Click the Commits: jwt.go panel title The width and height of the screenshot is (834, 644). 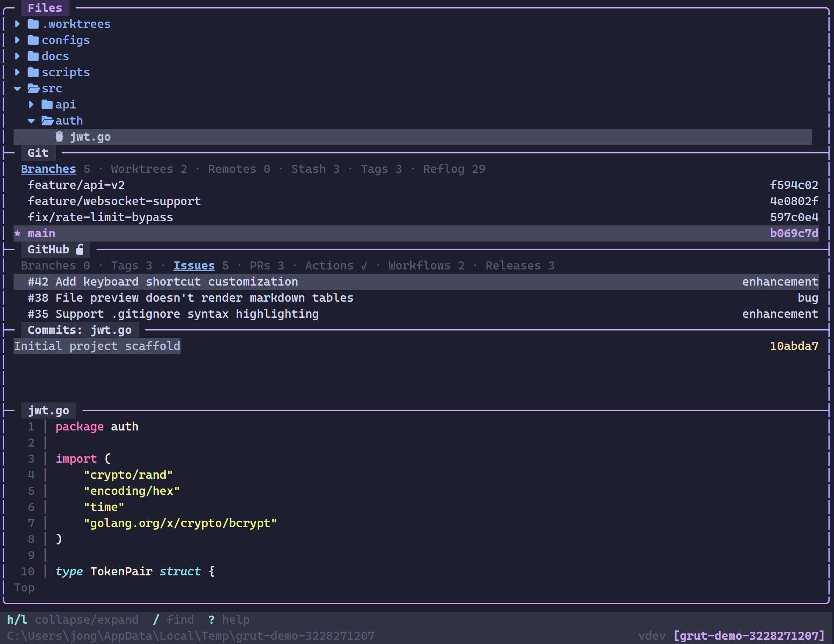click(80, 330)
